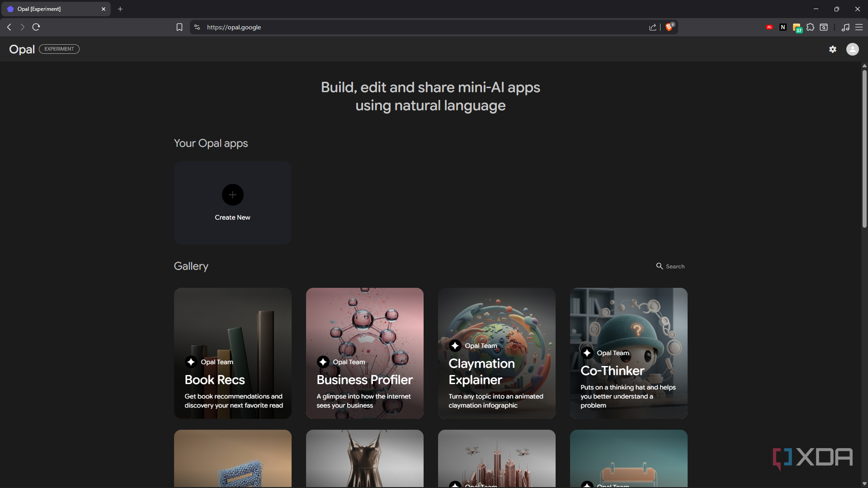Open the Co-Thinker gallery card

628,353
